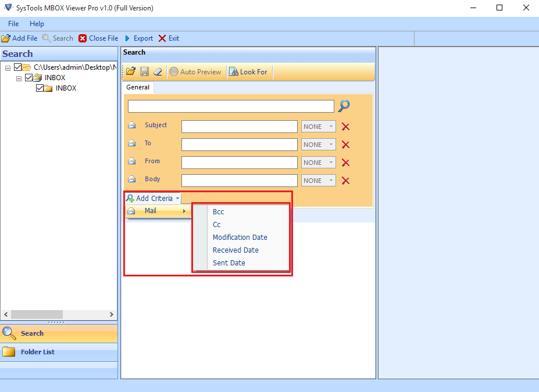Click the Close File red icon
Viewport: 539px width, 392px height.
click(x=83, y=38)
